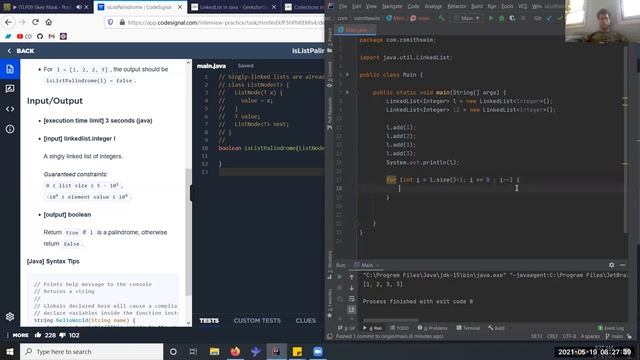Click the Git update project checkmark
The height and width of the screenshot is (360, 640).
click(x=549, y=18)
